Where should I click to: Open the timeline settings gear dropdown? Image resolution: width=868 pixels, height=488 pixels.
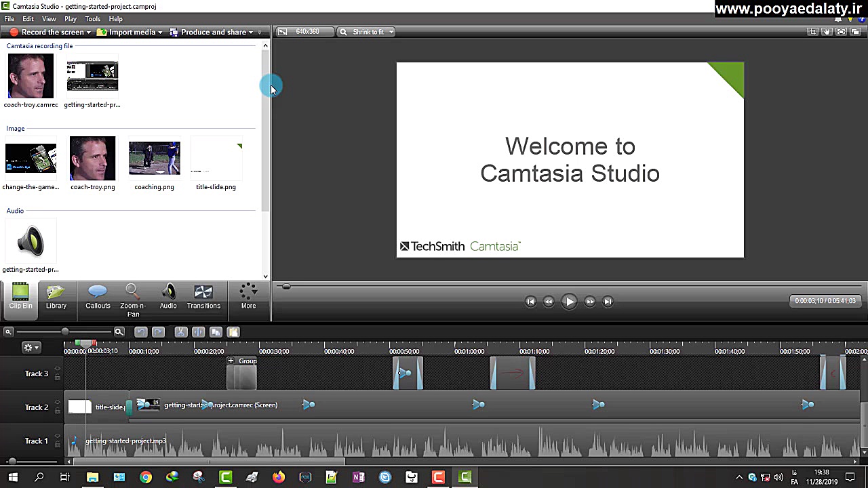[31, 347]
